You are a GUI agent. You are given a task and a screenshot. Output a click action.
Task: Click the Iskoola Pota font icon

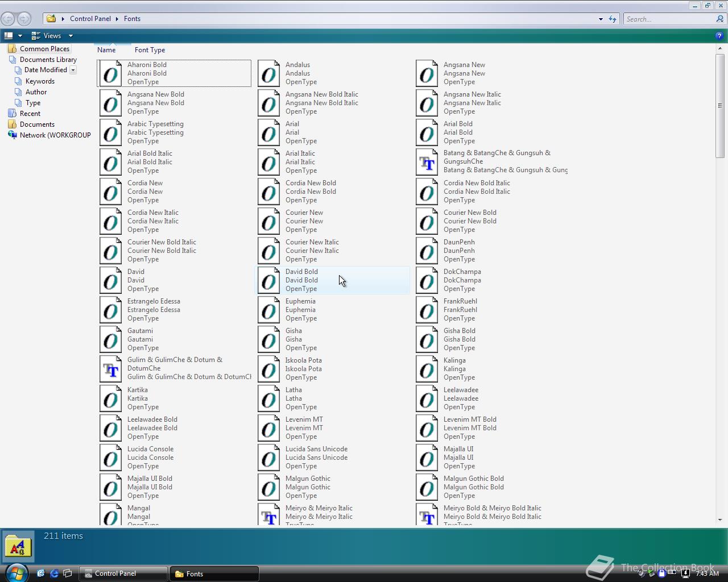[x=269, y=369]
